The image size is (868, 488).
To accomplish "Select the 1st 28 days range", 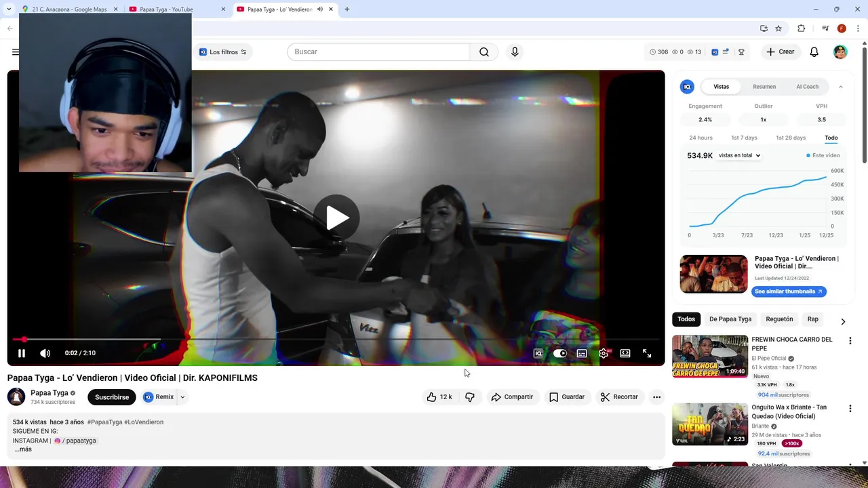I will coord(791,138).
